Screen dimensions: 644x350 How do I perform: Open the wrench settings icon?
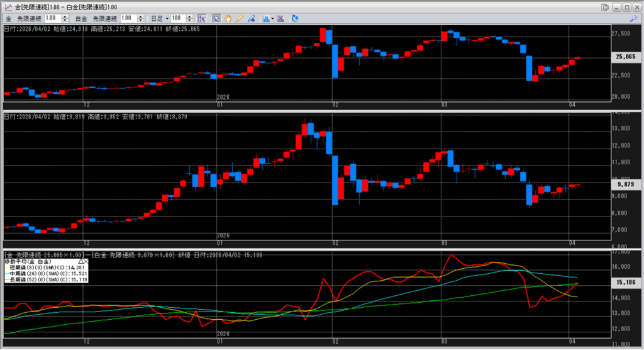(x=634, y=18)
